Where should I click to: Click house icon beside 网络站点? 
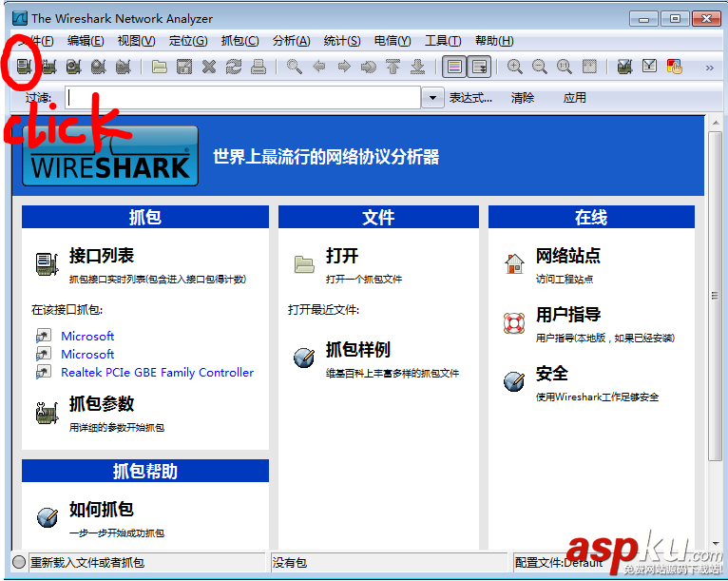[514, 263]
